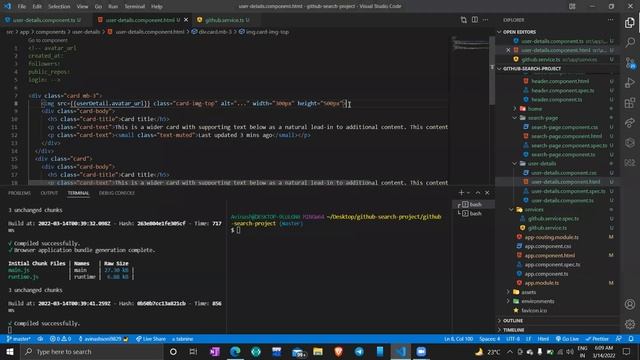
Task: Click the Prettier status bar item
Action: 597,339
